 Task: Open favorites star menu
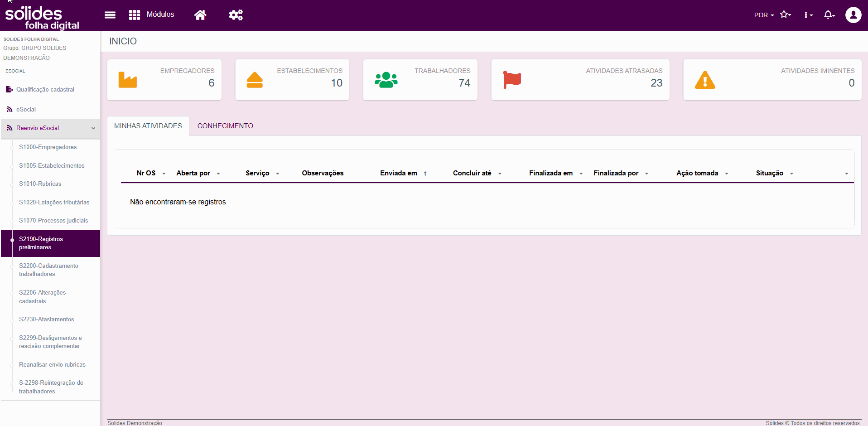point(786,15)
